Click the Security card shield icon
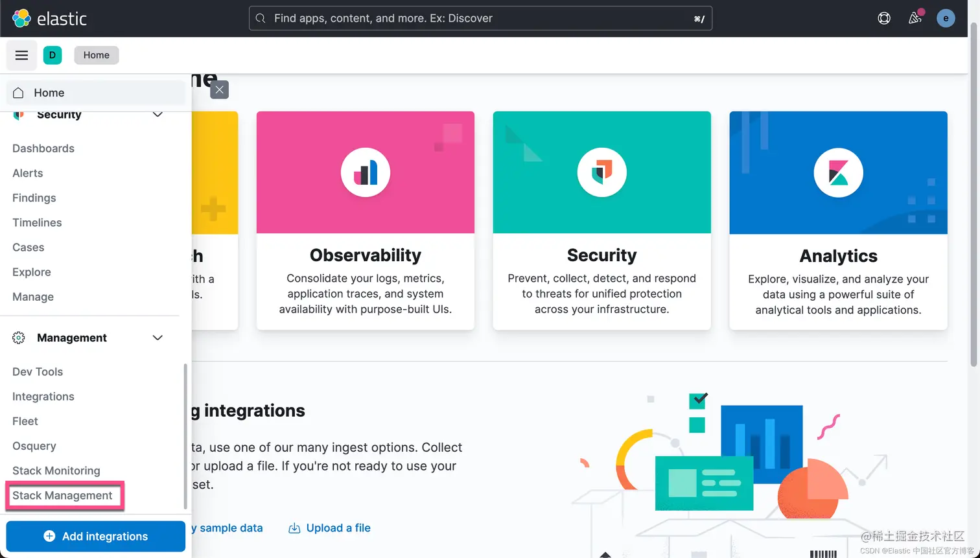This screenshot has height=558, width=980. pos(602,172)
